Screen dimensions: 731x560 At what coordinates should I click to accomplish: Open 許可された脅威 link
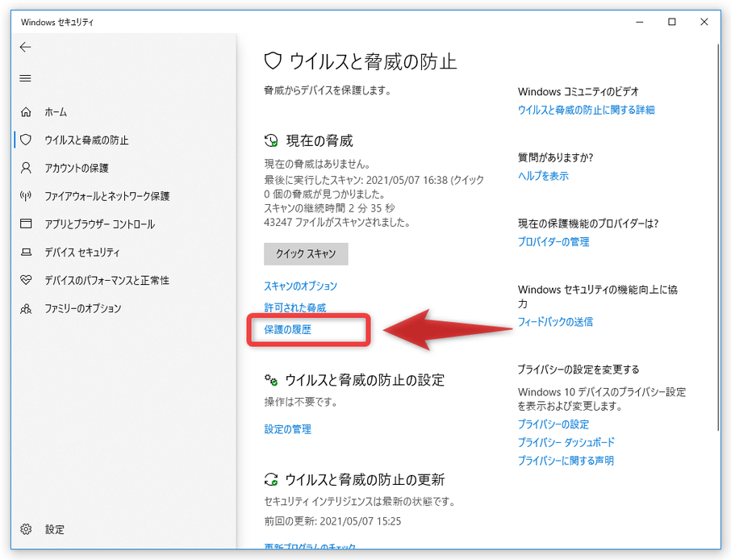point(295,307)
